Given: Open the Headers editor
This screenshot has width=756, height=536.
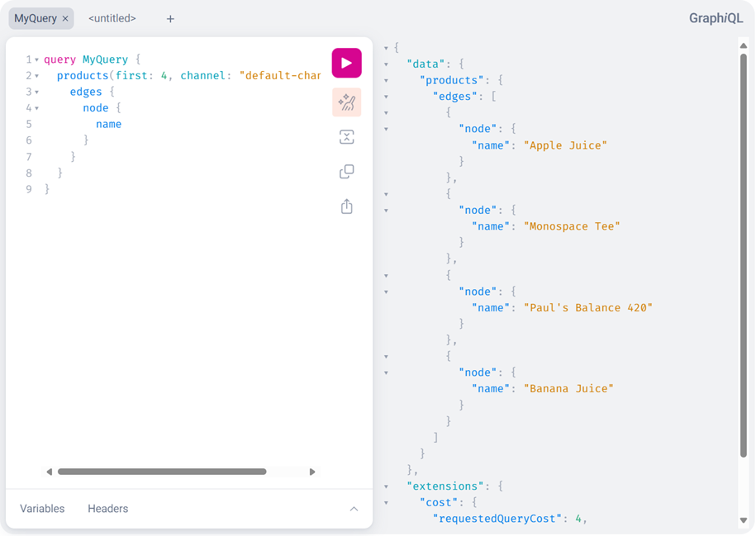Looking at the screenshot, I should coord(108,509).
